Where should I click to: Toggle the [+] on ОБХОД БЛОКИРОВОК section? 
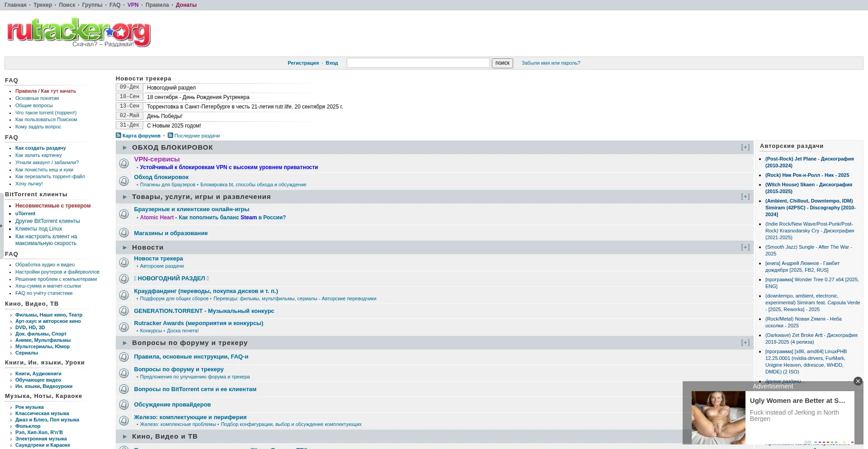[745, 147]
